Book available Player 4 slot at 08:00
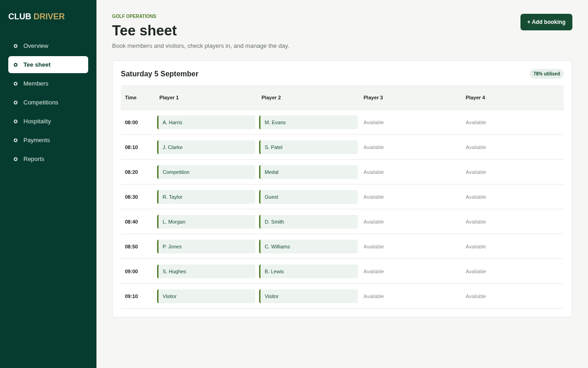The image size is (588, 368). tap(476, 122)
